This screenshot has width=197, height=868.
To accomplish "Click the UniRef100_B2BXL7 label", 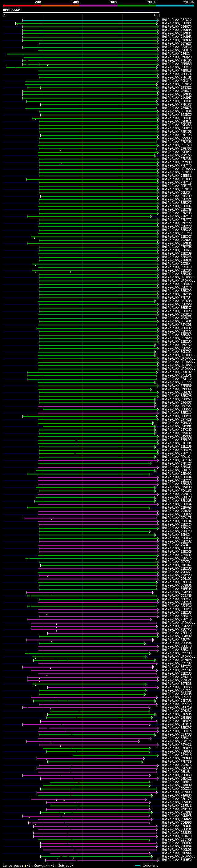I will pyautogui.click(x=177, y=67).
